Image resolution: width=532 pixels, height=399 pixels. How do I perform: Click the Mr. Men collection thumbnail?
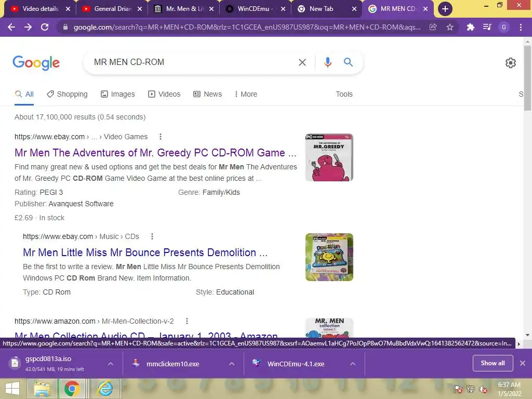tap(329, 328)
